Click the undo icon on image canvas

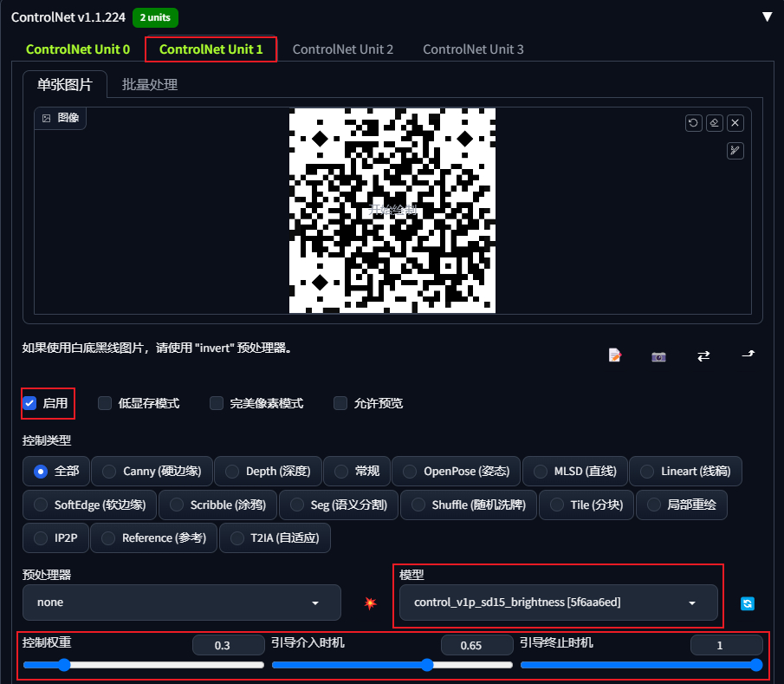(x=693, y=123)
